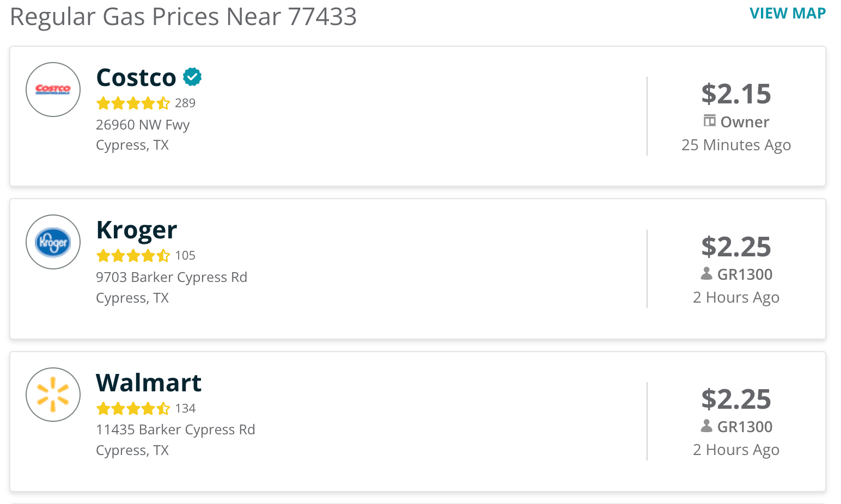
Task: Click the user icon beside Kroger's GR1300
Action: tap(706, 274)
